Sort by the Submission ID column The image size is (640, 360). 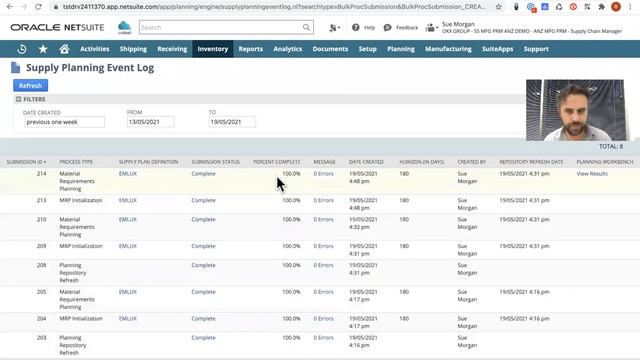pos(26,162)
